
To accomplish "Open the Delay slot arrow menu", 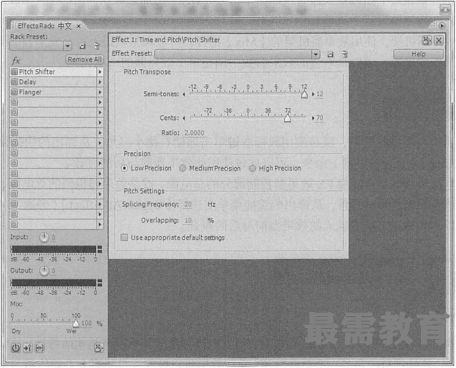I will [100, 82].
